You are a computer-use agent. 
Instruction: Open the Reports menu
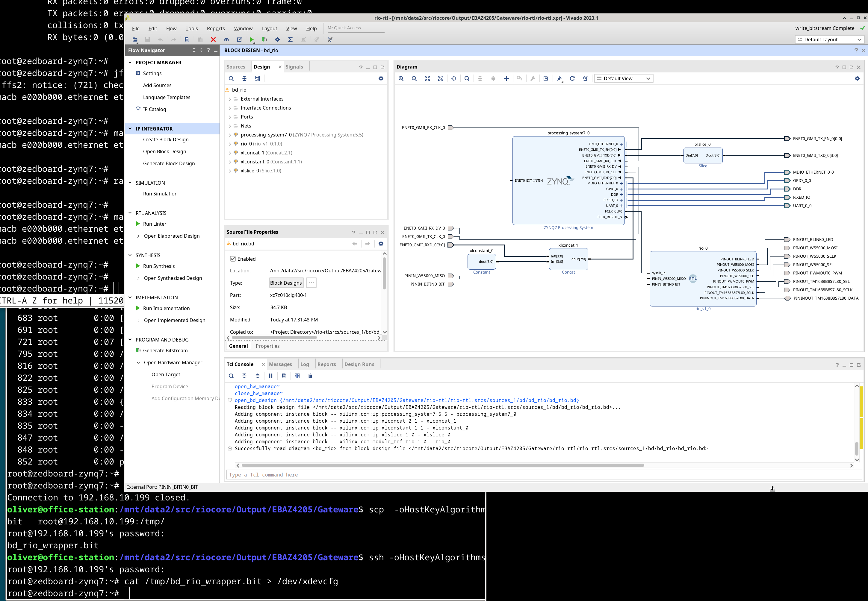click(216, 29)
